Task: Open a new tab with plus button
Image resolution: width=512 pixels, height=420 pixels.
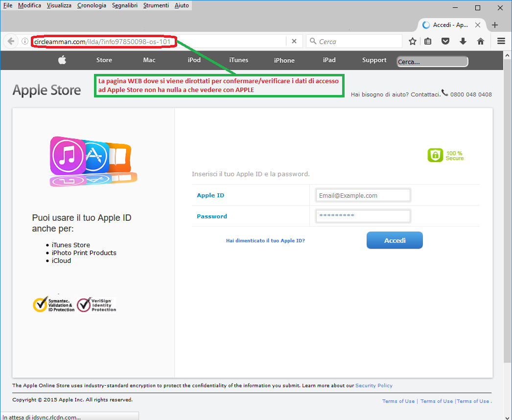Action: (495, 25)
